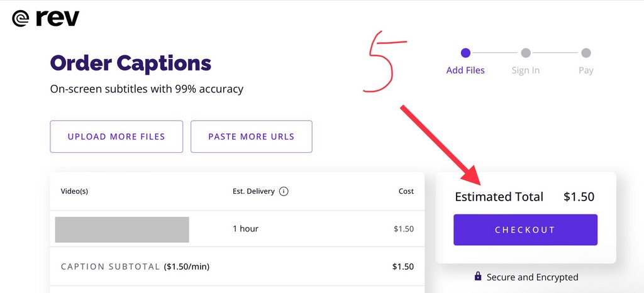The height and width of the screenshot is (293, 644).
Task: Select the gray video thumbnail placeholder
Action: pyautogui.click(x=122, y=229)
